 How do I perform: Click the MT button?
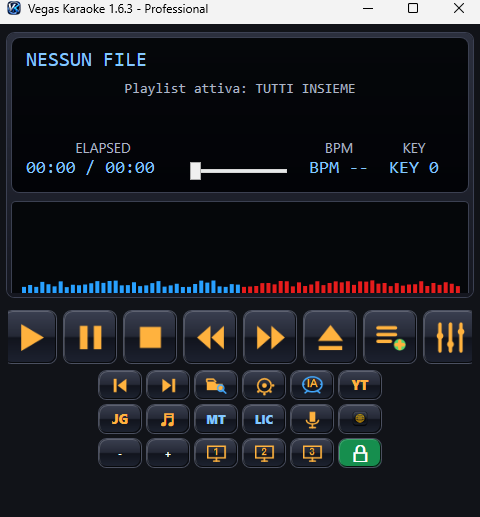216,419
